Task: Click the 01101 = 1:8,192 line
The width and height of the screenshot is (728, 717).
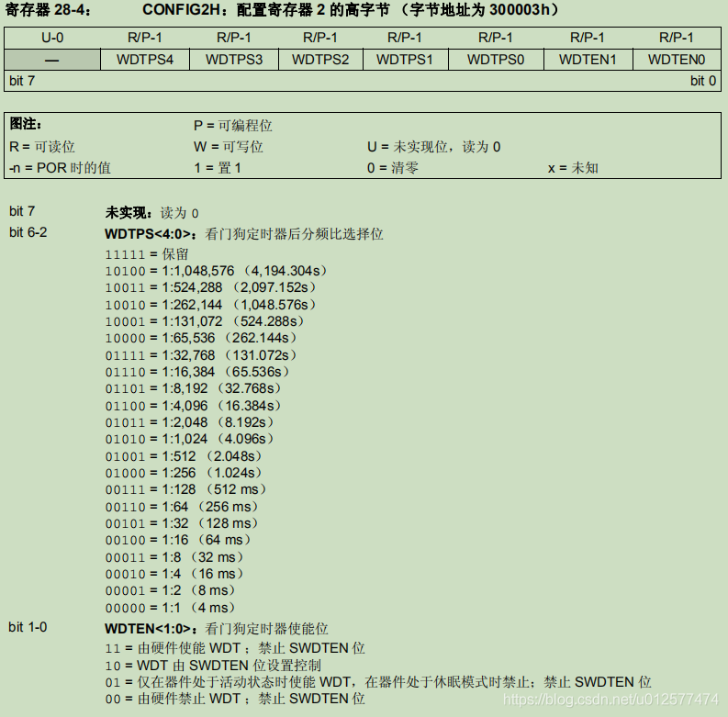Action: pos(193,388)
